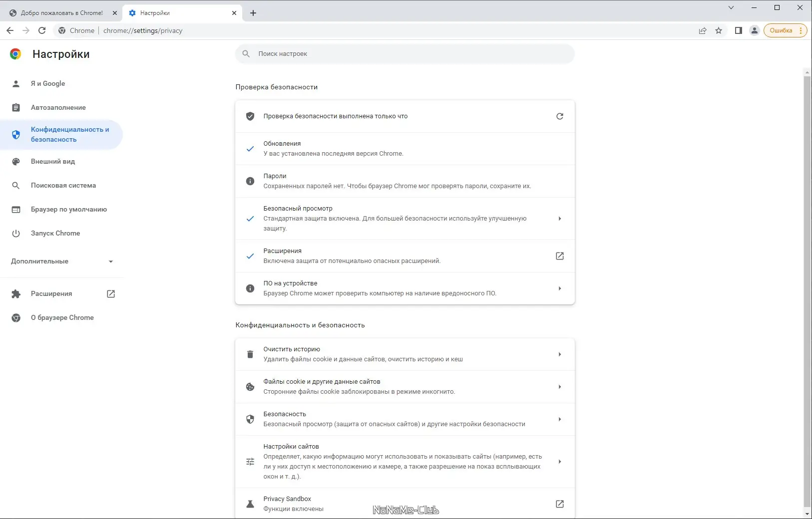Open the profile avatar icon
Screen dimensions: 812x519
[755, 30]
